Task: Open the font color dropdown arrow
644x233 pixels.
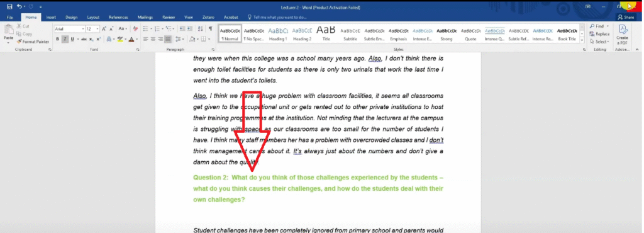Action: click(x=136, y=40)
